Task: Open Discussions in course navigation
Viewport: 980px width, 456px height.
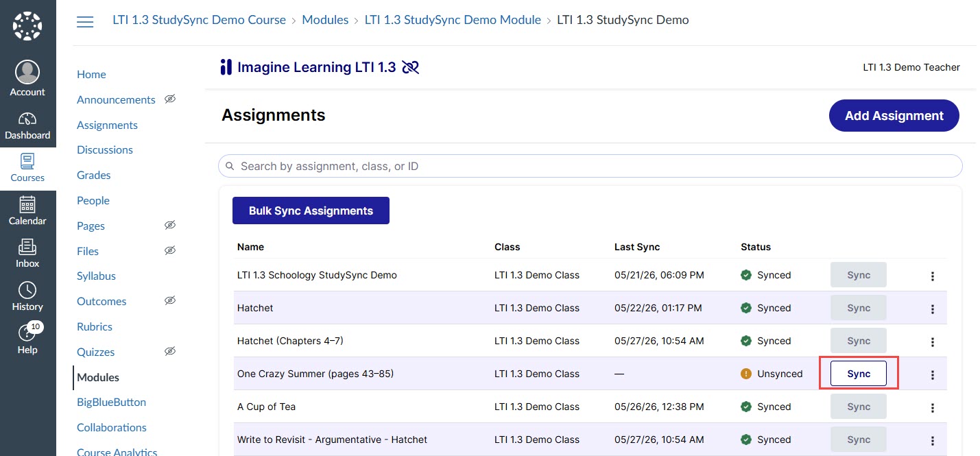Action: [105, 149]
